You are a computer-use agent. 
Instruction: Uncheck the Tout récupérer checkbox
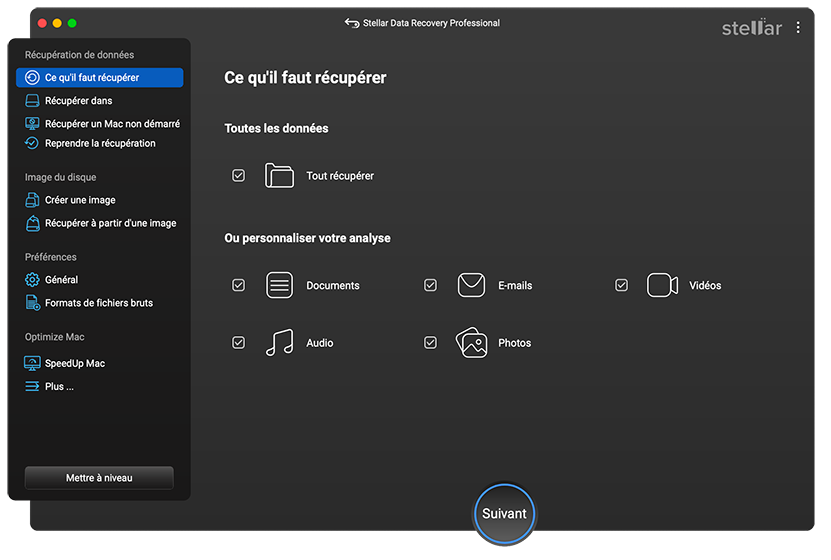238,175
